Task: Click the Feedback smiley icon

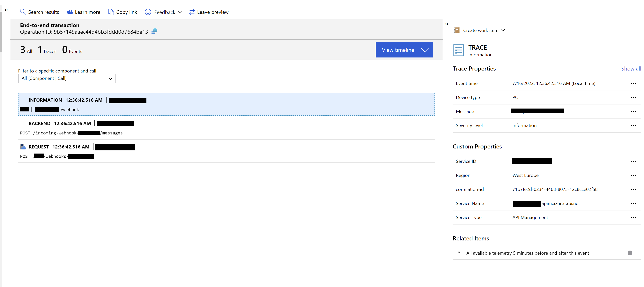Action: 148,12
